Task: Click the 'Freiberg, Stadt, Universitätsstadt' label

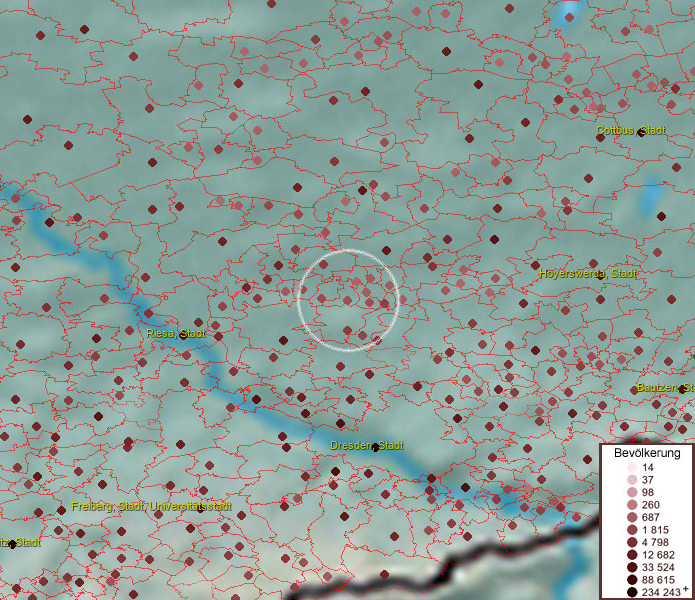Action: (x=152, y=506)
